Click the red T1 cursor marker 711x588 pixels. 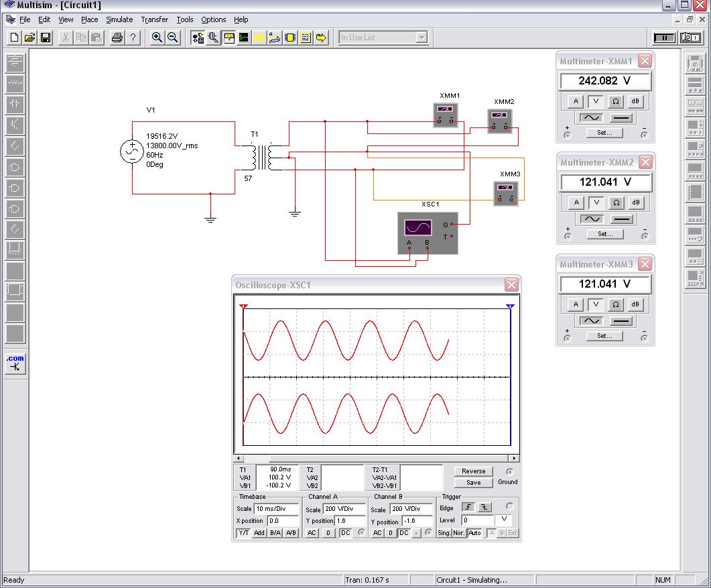243,306
